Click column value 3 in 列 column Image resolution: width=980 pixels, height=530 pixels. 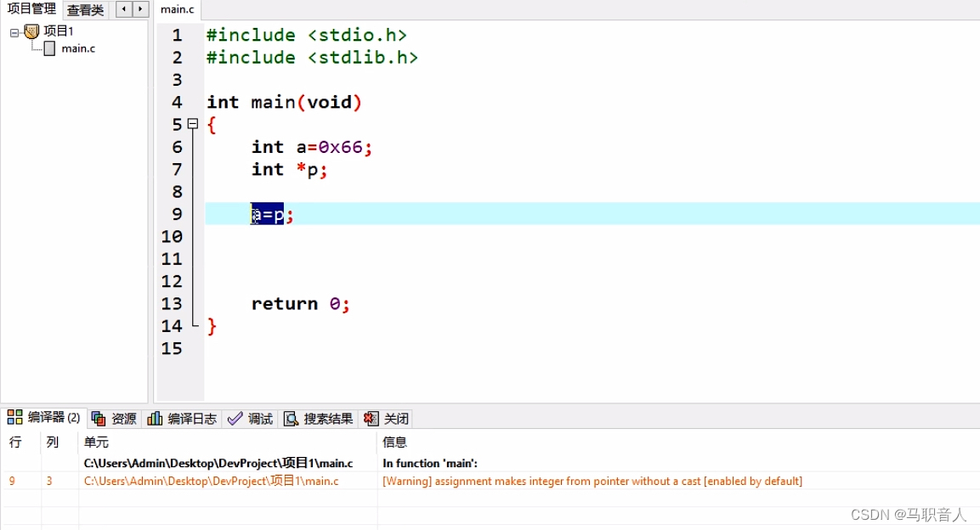point(49,481)
